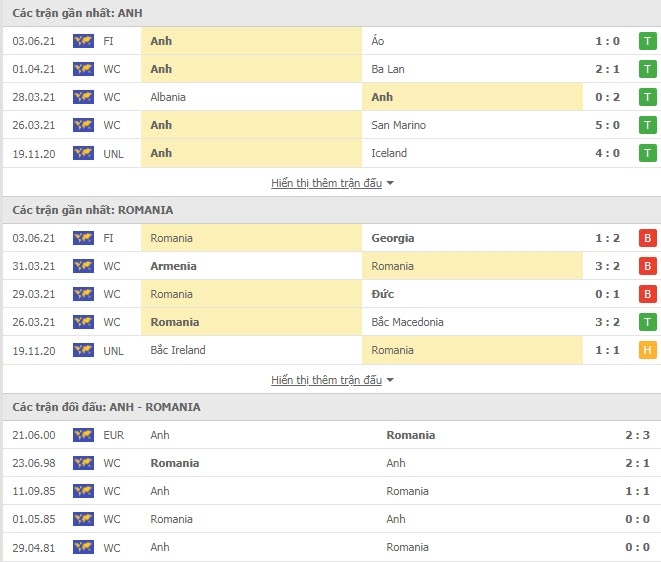This screenshot has height=562, width=661.
Task: Open the Romania vs Đức 0:1 match
Action: click(x=330, y=294)
